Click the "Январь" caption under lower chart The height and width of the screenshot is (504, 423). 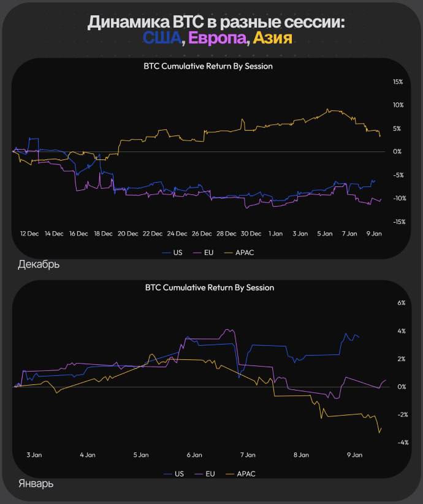36,484
